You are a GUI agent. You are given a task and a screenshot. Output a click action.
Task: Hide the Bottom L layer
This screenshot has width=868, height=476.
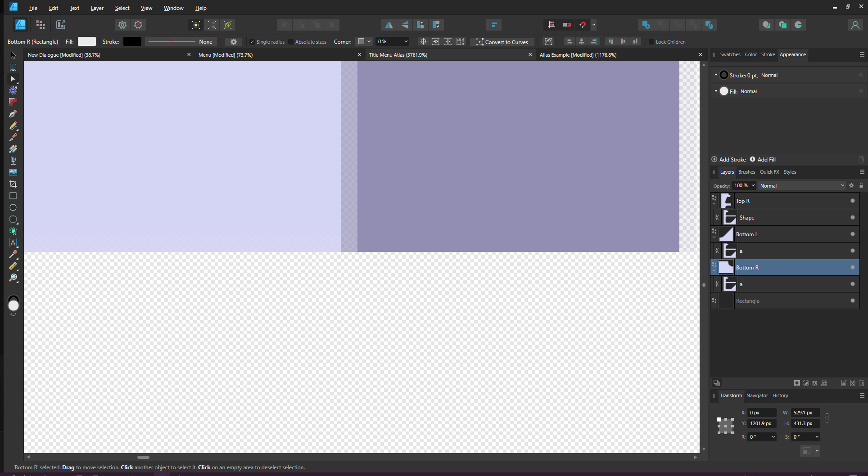click(x=852, y=234)
